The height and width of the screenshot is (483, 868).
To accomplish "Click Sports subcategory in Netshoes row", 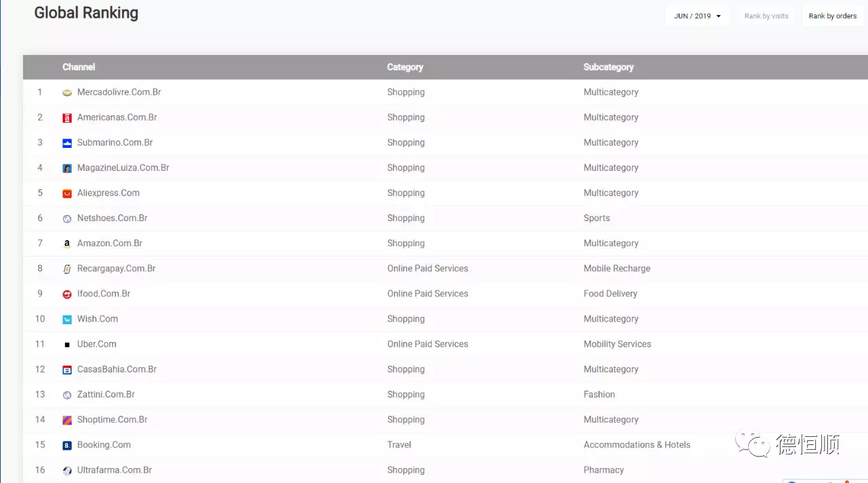I will click(x=597, y=218).
